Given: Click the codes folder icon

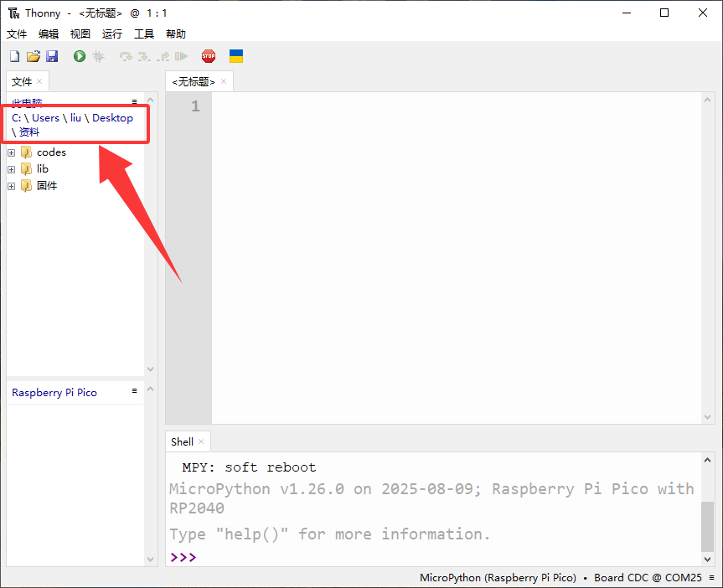Looking at the screenshot, I should coord(26,152).
